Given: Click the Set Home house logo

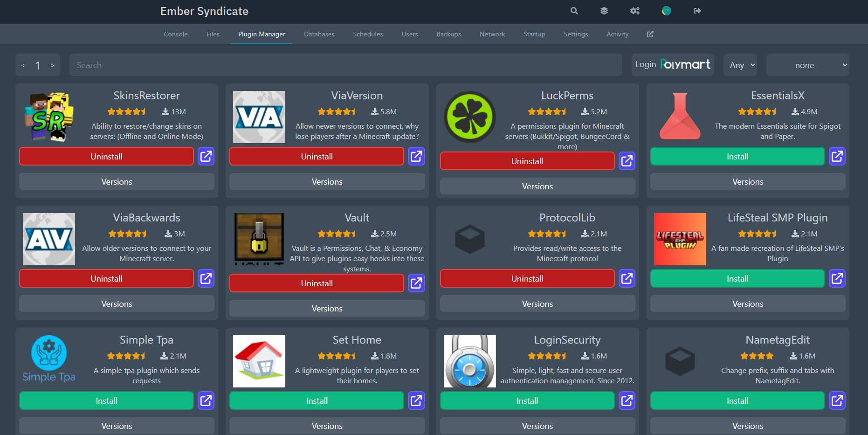Looking at the screenshot, I should pos(259,361).
